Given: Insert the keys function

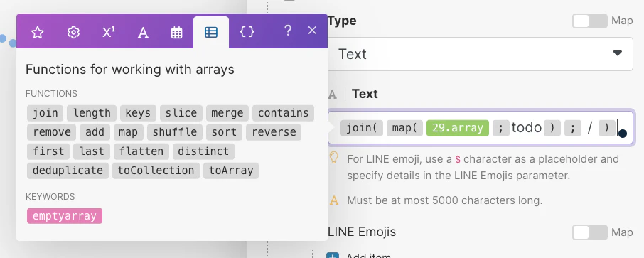Looking at the screenshot, I should click(x=138, y=113).
